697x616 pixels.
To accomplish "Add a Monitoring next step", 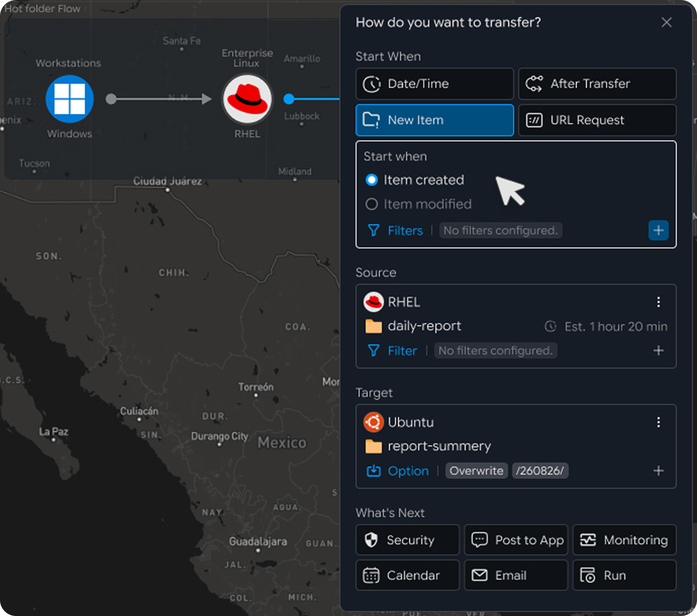I will tap(625, 540).
